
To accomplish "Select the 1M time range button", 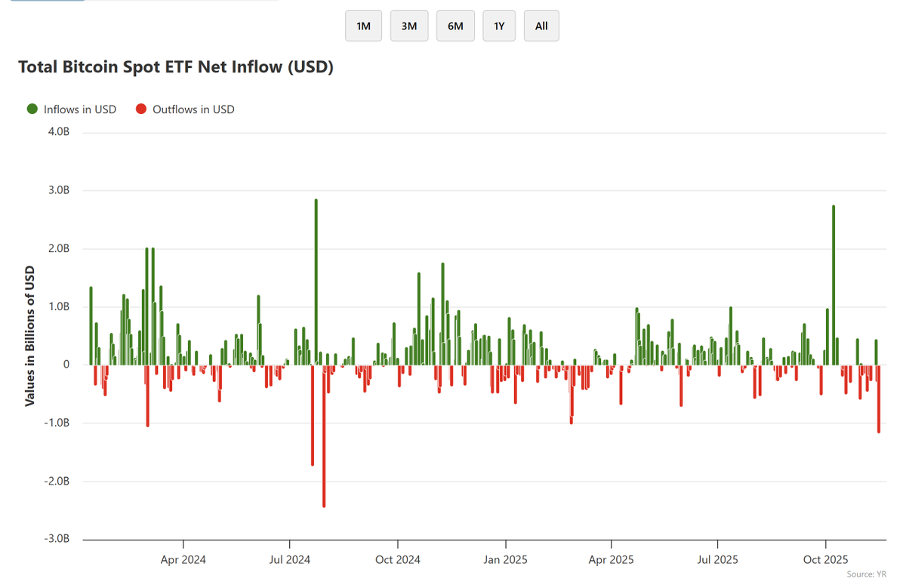I will tap(363, 26).
